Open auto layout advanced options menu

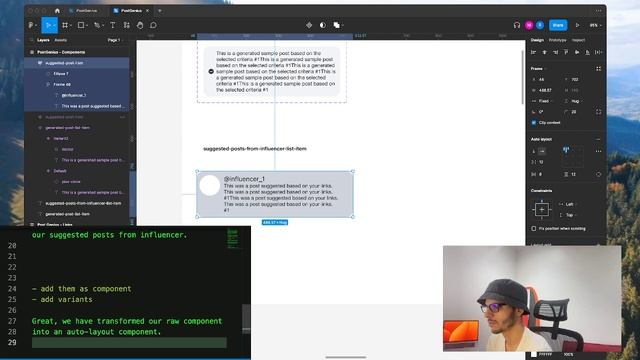pos(598,151)
